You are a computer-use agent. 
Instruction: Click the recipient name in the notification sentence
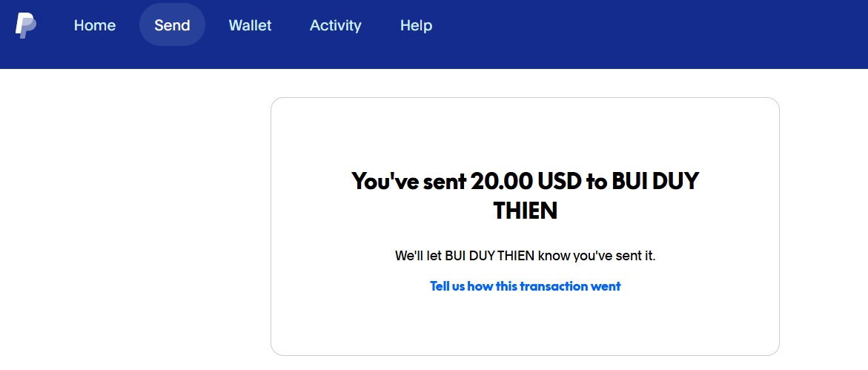pos(490,257)
